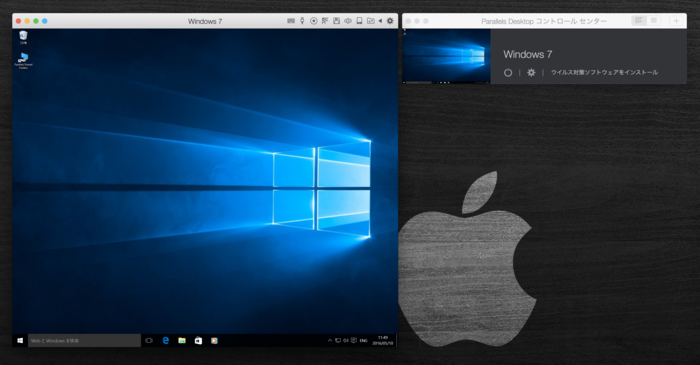The height and width of the screenshot is (365, 700).
Task: Click the blue Coherence button in VM title bar
Action: (45, 21)
